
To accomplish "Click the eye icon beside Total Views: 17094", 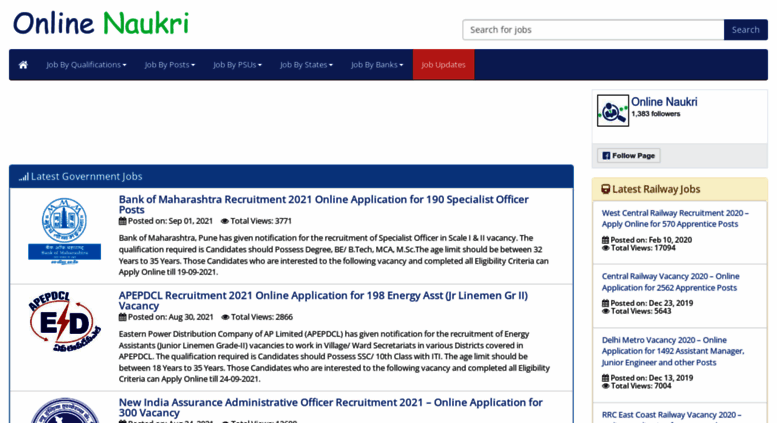I will tap(605, 248).
